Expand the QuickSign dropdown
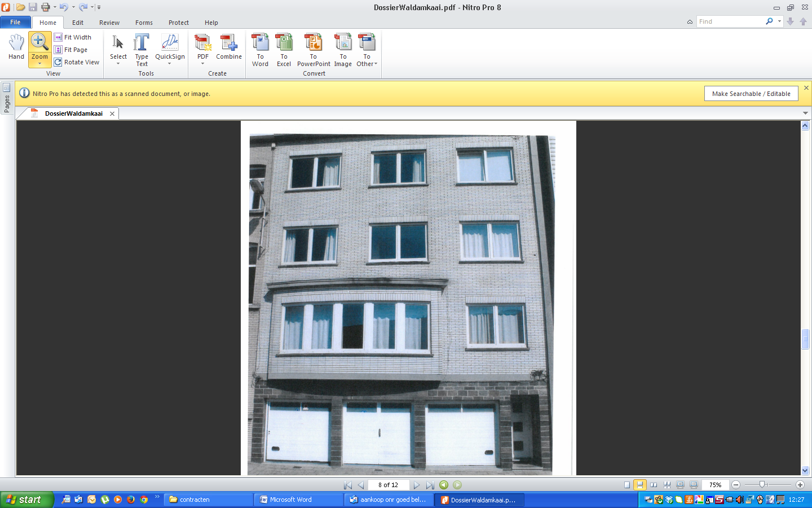This screenshot has height=508, width=812. (170, 64)
